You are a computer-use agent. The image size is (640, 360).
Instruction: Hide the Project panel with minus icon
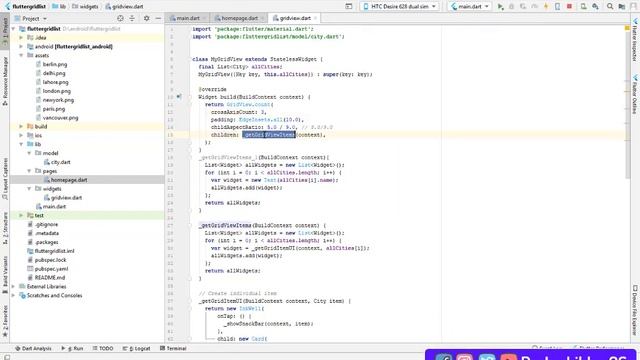(x=158, y=18)
